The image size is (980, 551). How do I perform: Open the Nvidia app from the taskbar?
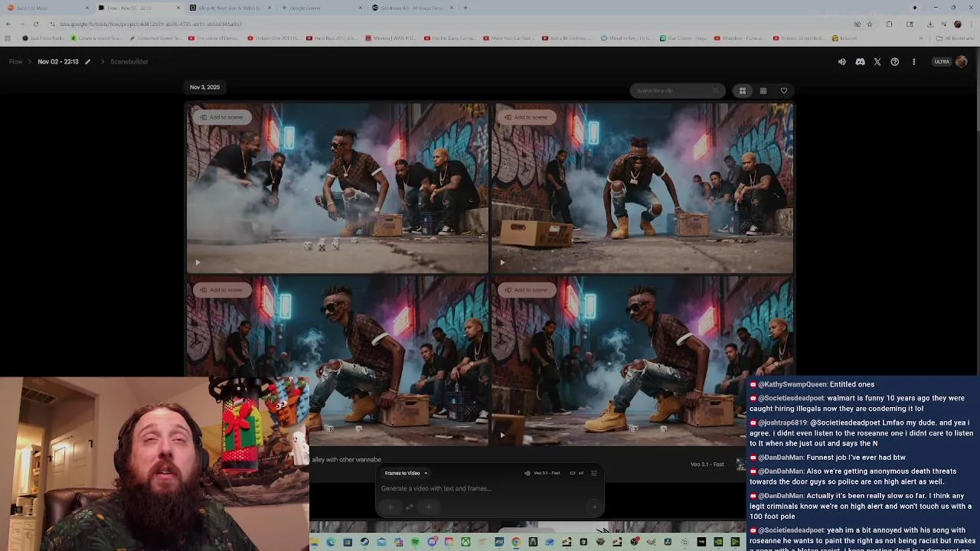click(718, 542)
